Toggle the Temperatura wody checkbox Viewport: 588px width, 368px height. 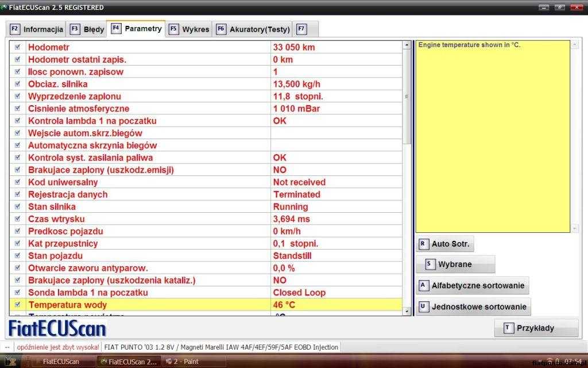point(17,305)
